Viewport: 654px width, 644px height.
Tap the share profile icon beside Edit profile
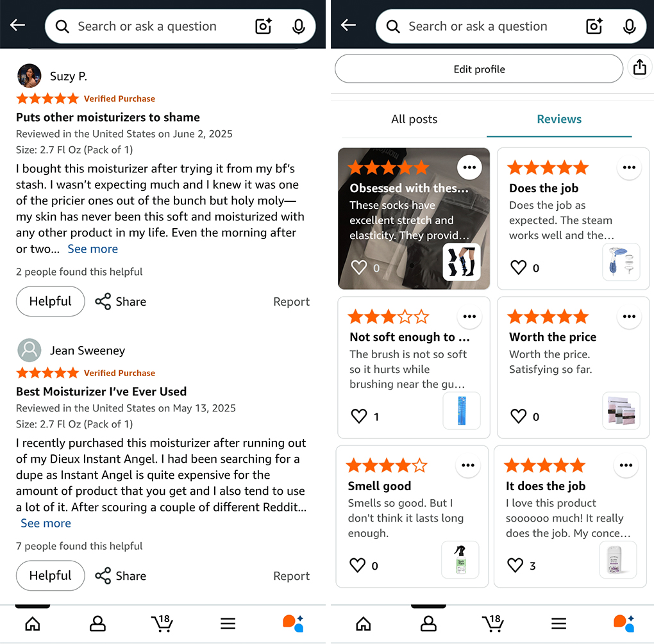tap(640, 67)
